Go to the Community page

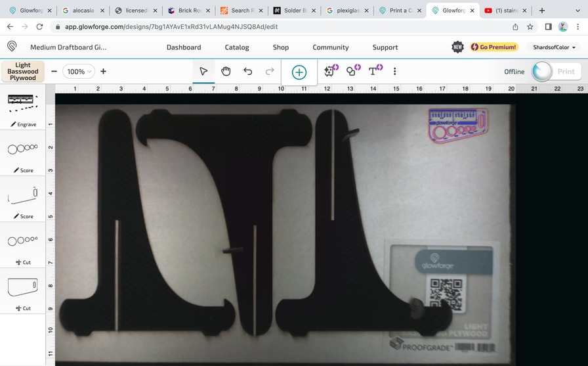point(330,47)
